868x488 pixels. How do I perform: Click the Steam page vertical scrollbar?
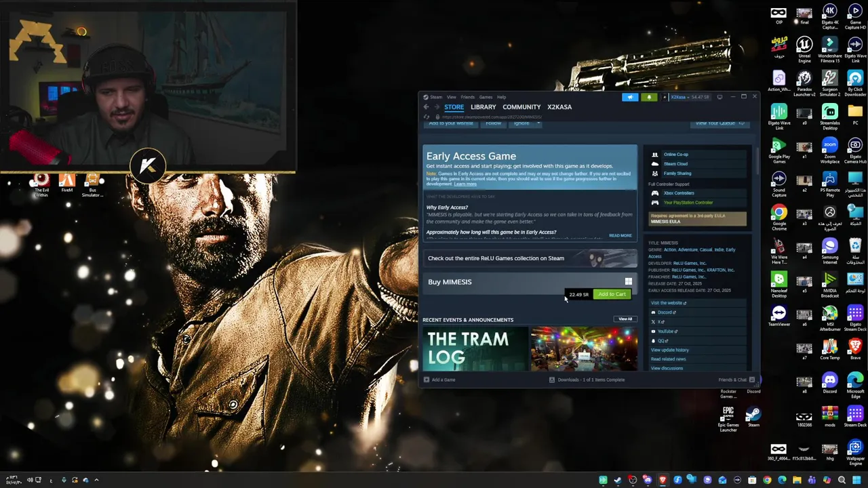tap(757, 163)
